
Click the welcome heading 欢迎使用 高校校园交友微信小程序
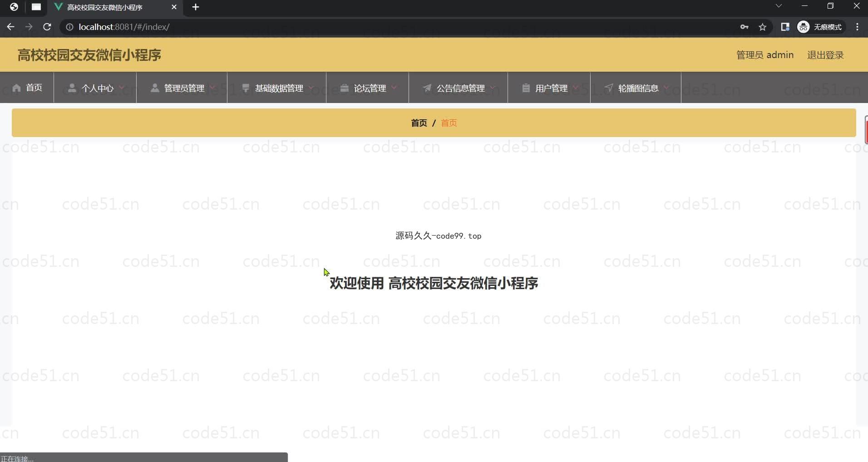434,283
